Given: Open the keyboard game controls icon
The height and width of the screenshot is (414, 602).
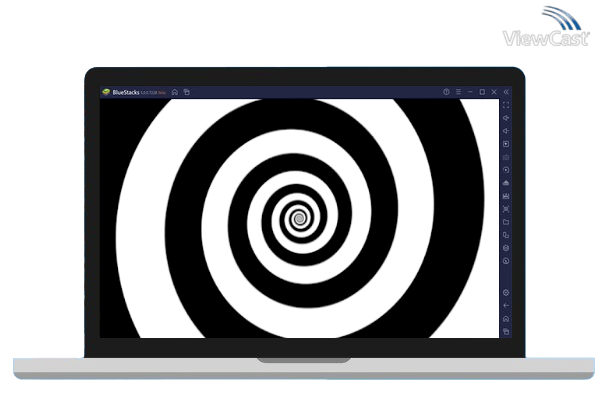Looking at the screenshot, I should pos(506,157).
